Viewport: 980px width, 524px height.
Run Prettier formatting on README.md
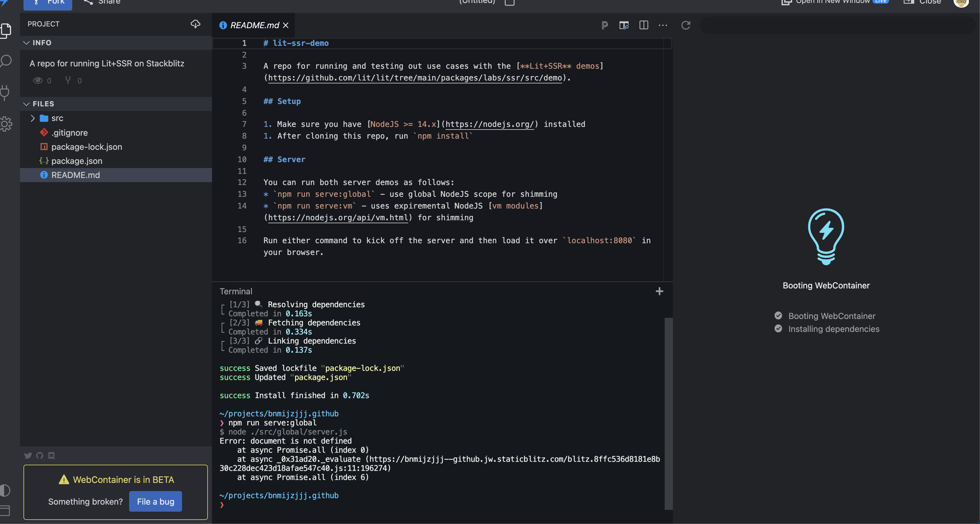tap(604, 25)
